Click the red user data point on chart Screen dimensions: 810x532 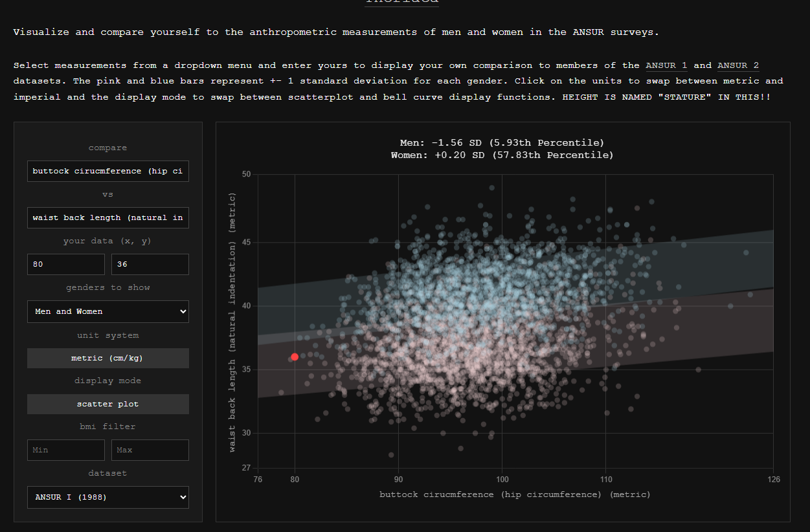pyautogui.click(x=295, y=357)
